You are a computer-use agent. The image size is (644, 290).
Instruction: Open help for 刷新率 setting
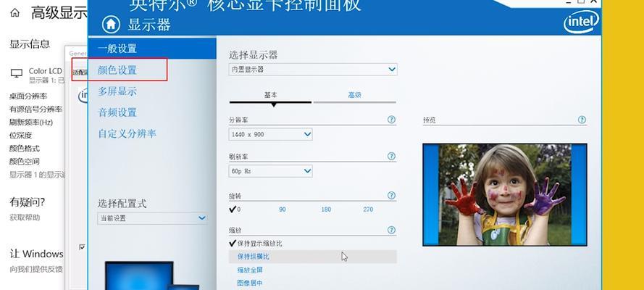pos(391,156)
